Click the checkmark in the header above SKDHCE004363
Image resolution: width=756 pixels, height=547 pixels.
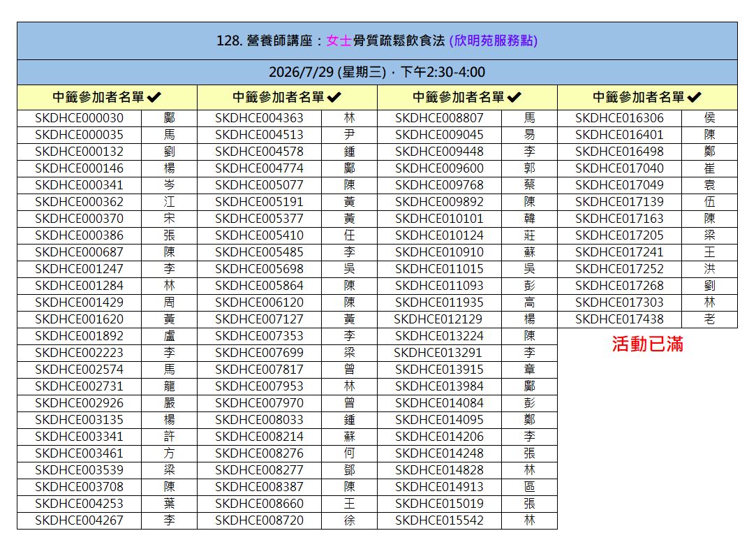point(334,98)
